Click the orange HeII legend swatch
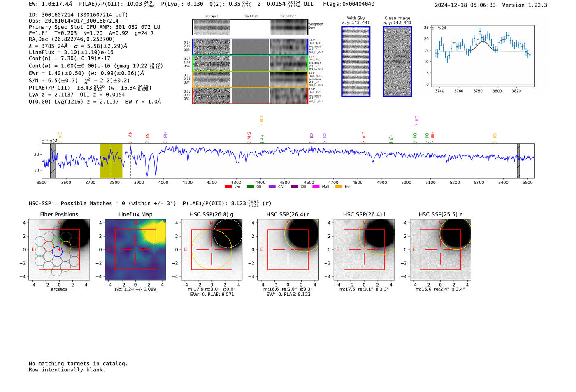Image resolution: width=576 pixels, height=392 pixels. [x=339, y=186]
